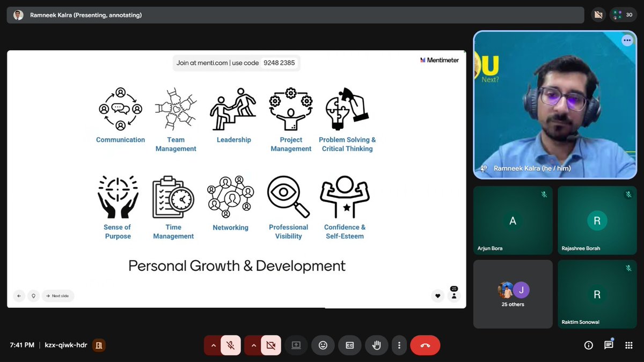Click the Personal Growth & Development heading
This screenshot has width=644, height=362.
(237, 265)
